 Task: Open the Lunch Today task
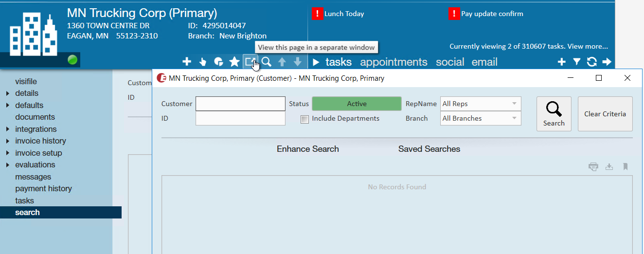click(344, 14)
